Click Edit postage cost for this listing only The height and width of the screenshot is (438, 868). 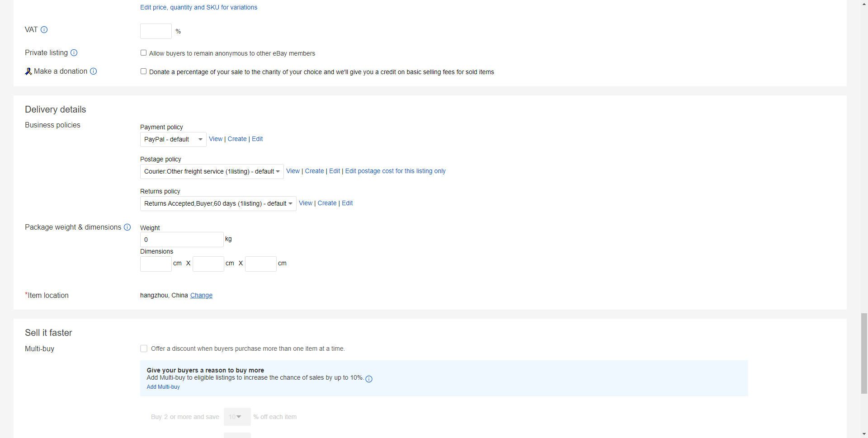coord(395,171)
